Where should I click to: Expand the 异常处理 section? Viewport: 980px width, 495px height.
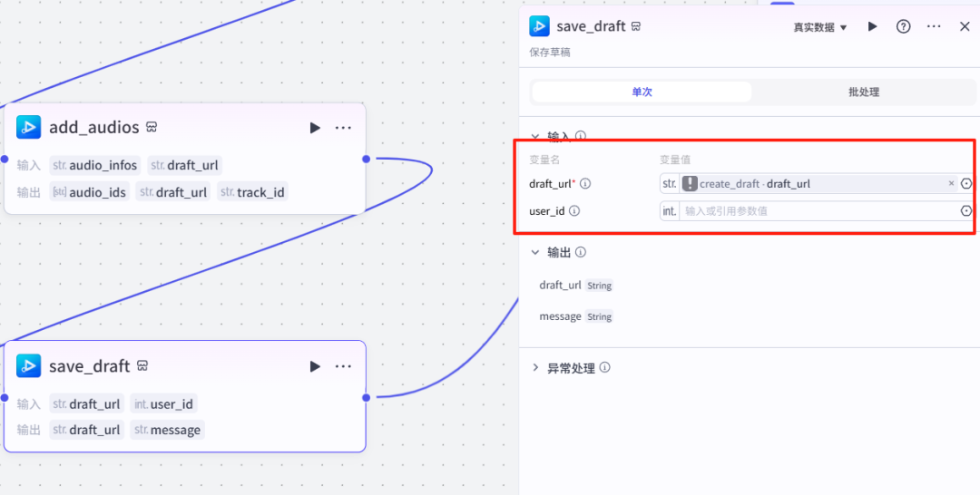(535, 368)
